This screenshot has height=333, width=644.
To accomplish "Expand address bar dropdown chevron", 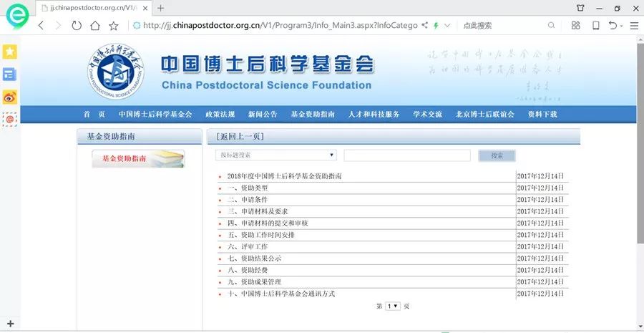I will coord(447,25).
